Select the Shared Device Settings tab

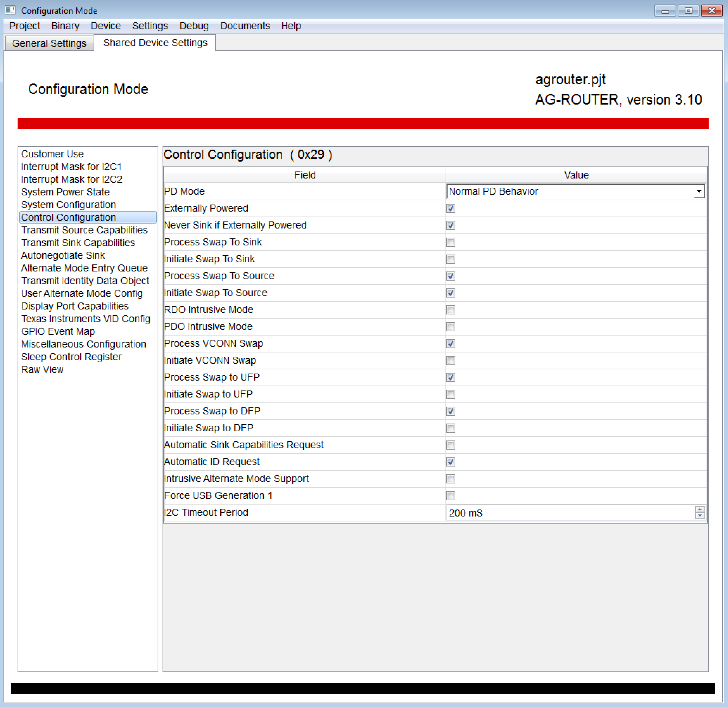click(x=155, y=43)
